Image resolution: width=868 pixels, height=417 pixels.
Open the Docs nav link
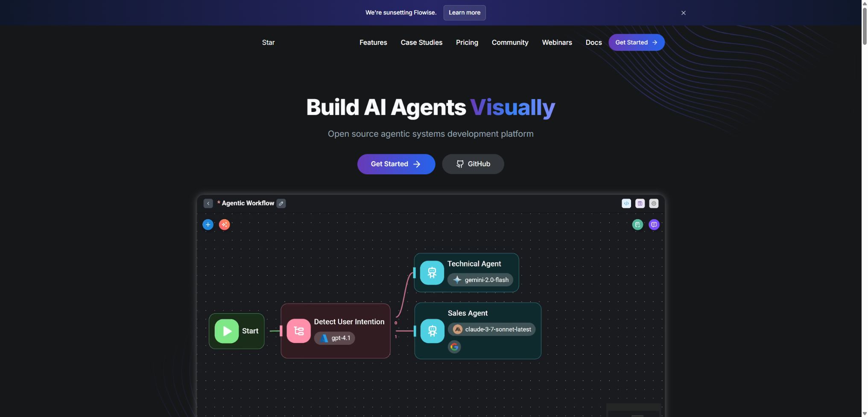tap(593, 42)
